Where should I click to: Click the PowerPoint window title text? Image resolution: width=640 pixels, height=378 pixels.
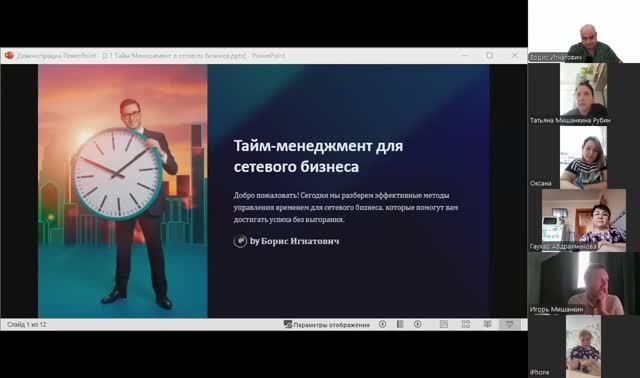coord(151,56)
